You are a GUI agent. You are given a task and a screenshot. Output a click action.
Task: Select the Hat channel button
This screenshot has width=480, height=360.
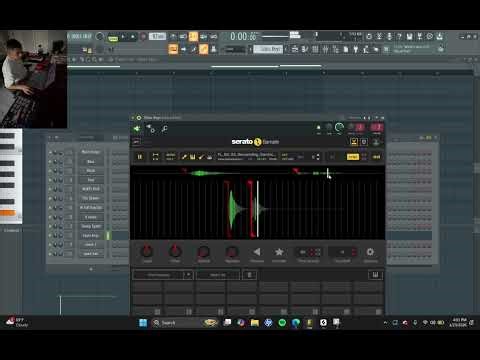[x=91, y=180]
